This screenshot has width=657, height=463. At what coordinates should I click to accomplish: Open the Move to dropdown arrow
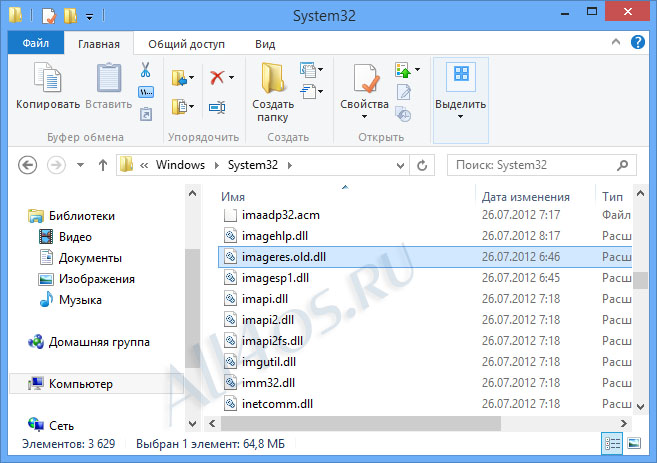(x=191, y=78)
